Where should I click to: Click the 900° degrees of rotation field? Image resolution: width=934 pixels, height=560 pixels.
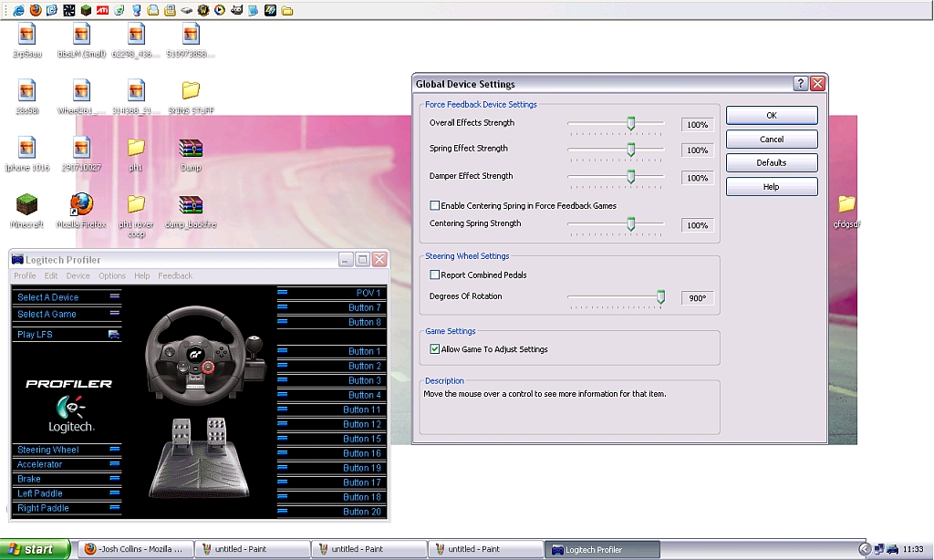697,298
